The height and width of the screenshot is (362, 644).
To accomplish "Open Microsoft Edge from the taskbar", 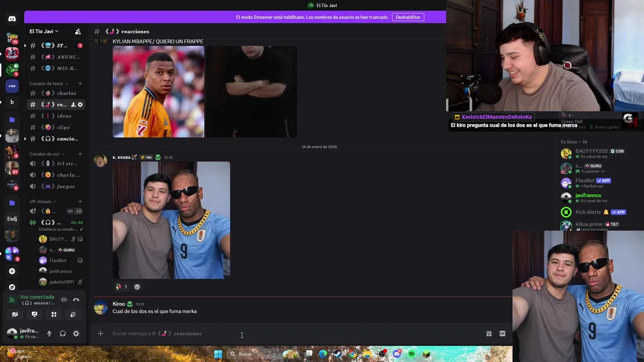I will (x=323, y=354).
